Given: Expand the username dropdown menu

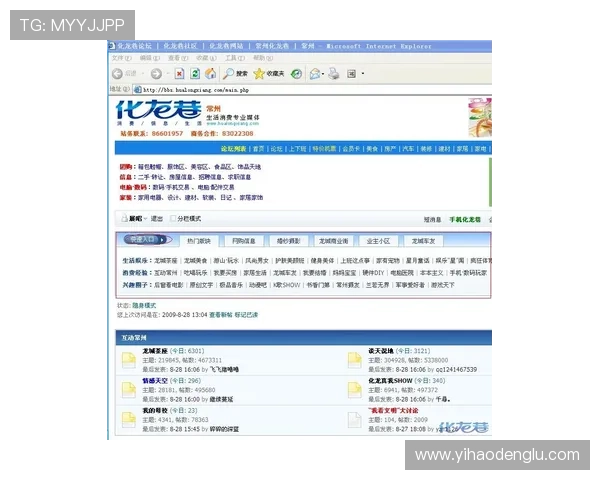Looking at the screenshot, I should [x=145, y=219].
